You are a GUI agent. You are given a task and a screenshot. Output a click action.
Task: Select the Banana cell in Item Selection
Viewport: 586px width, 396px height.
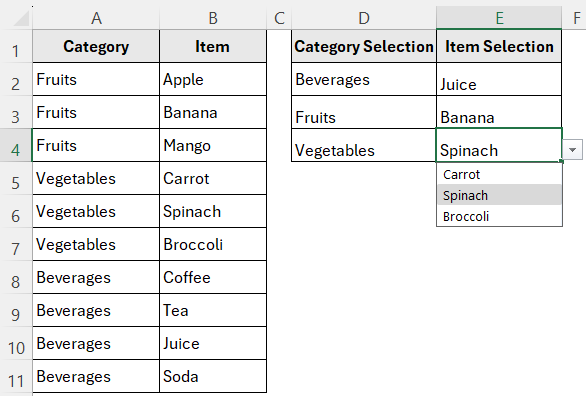tap(499, 112)
